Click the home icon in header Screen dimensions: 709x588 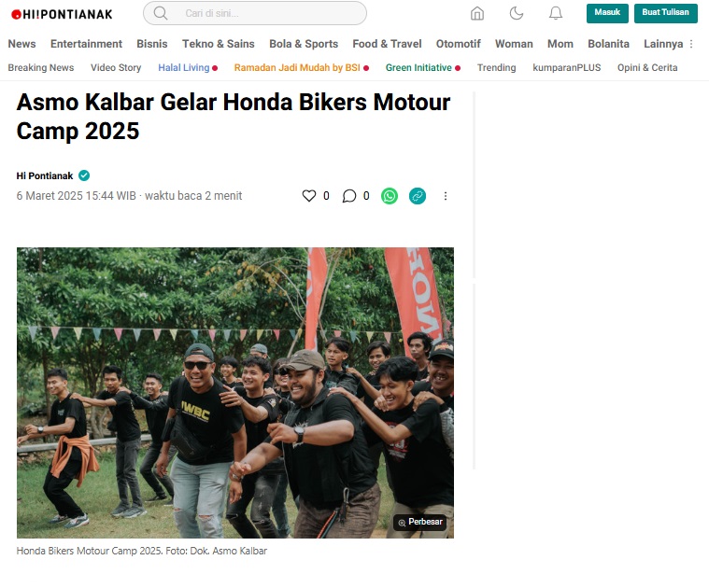tap(477, 14)
